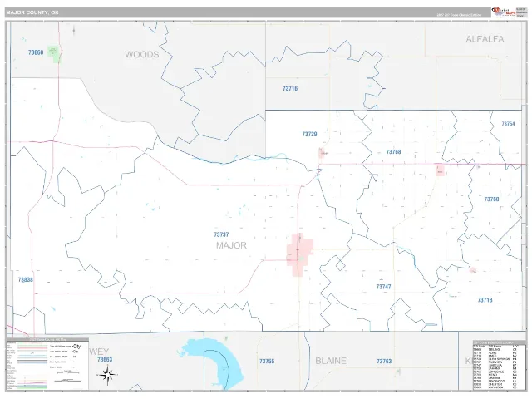Viewport: 532px width, 399px height.
Task: Select ZIP code label 73760
Action: [x=491, y=199]
